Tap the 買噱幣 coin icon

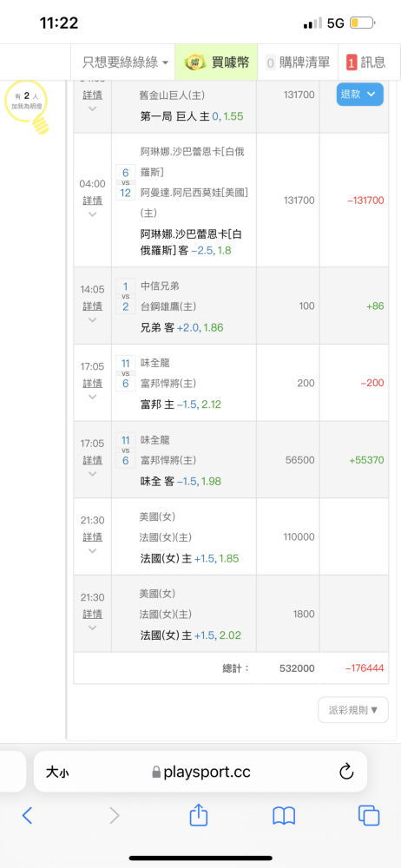[194, 62]
